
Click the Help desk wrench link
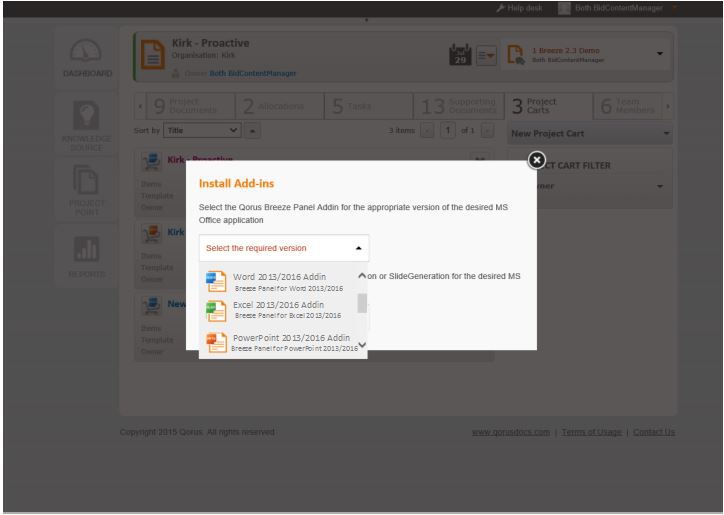519,8
